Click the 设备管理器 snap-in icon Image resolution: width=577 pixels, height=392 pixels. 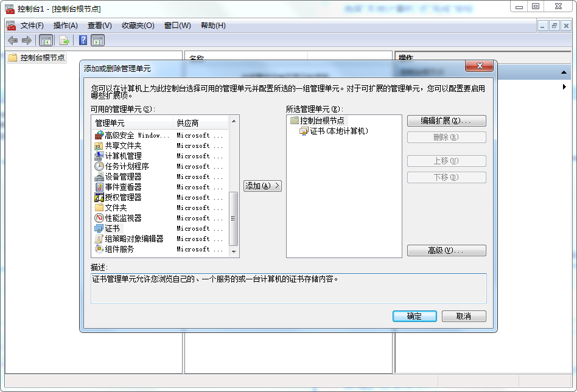99,177
